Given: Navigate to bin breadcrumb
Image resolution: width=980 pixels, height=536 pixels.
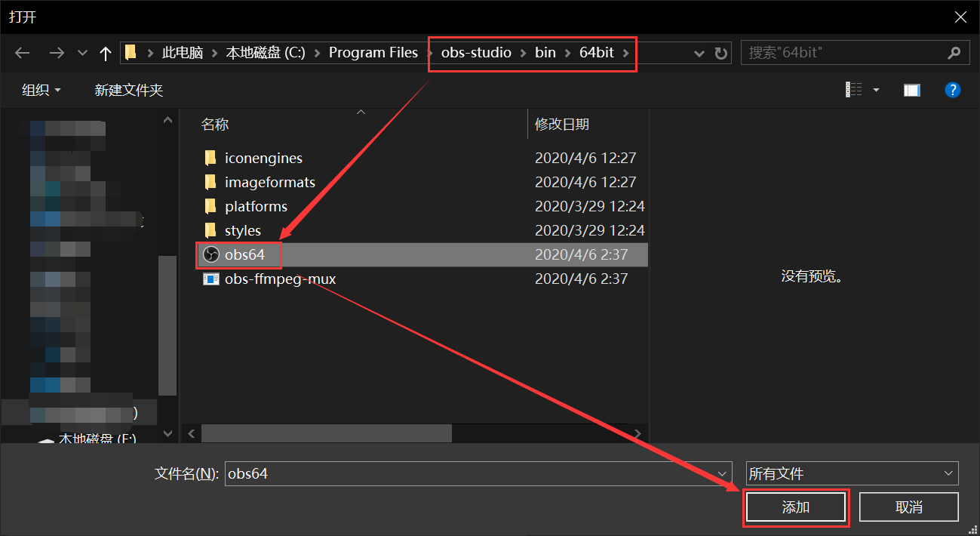Looking at the screenshot, I should click(x=545, y=53).
